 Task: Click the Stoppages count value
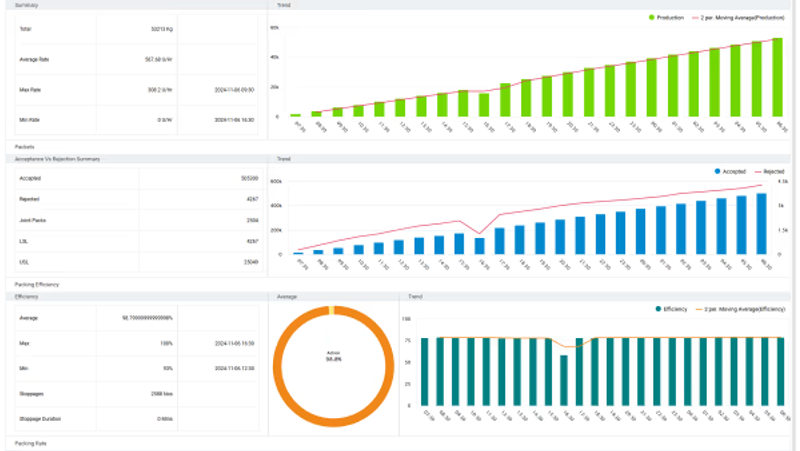click(x=162, y=394)
